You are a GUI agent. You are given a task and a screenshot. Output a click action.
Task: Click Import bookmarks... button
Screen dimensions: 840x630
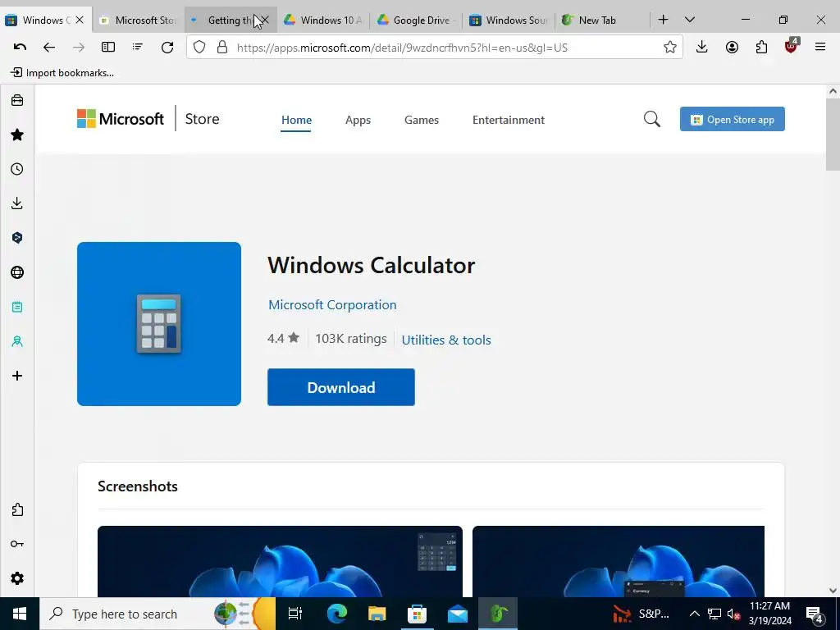click(62, 73)
